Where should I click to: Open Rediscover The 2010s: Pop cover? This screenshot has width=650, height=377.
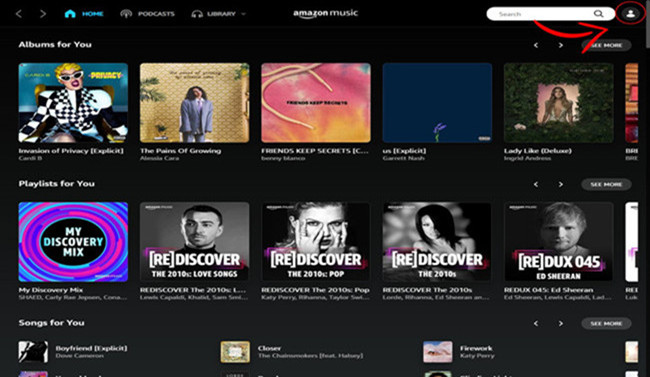point(316,242)
